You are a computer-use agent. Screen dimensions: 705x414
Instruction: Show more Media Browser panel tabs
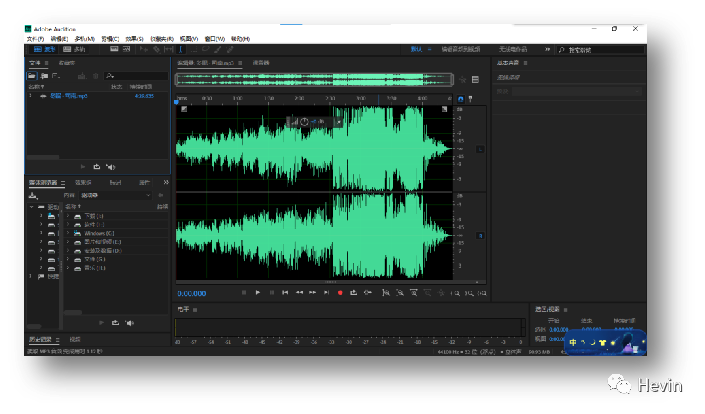[166, 182]
